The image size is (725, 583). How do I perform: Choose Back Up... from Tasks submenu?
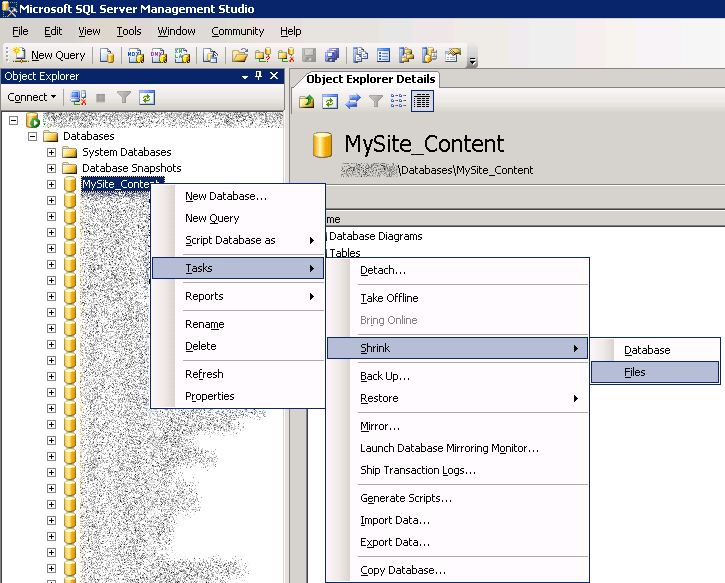point(385,376)
